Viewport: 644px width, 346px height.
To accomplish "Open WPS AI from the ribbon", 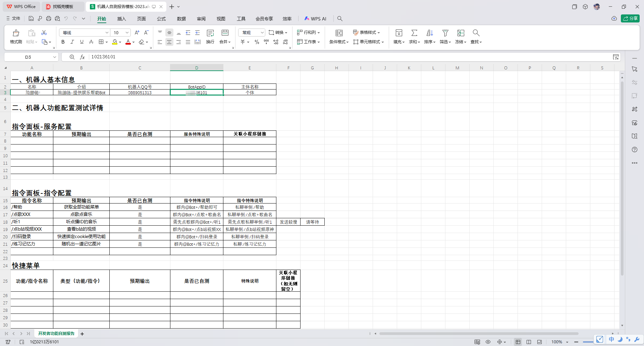I will [x=315, y=19].
